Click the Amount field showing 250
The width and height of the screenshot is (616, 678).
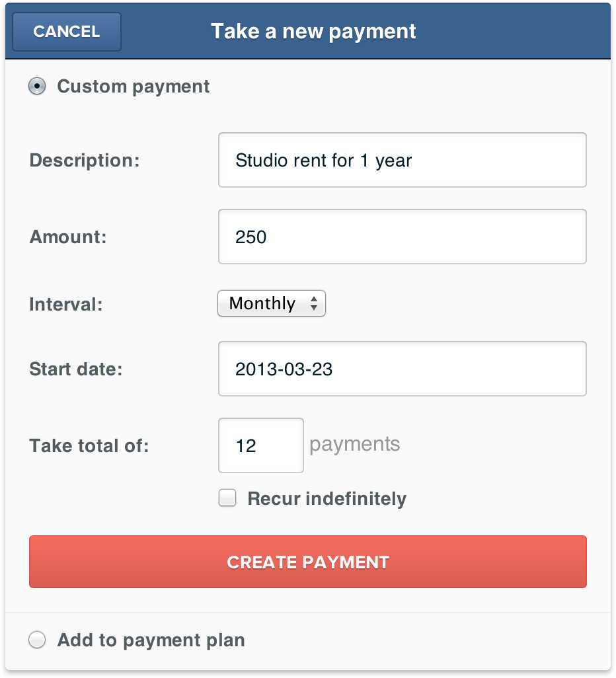402,237
